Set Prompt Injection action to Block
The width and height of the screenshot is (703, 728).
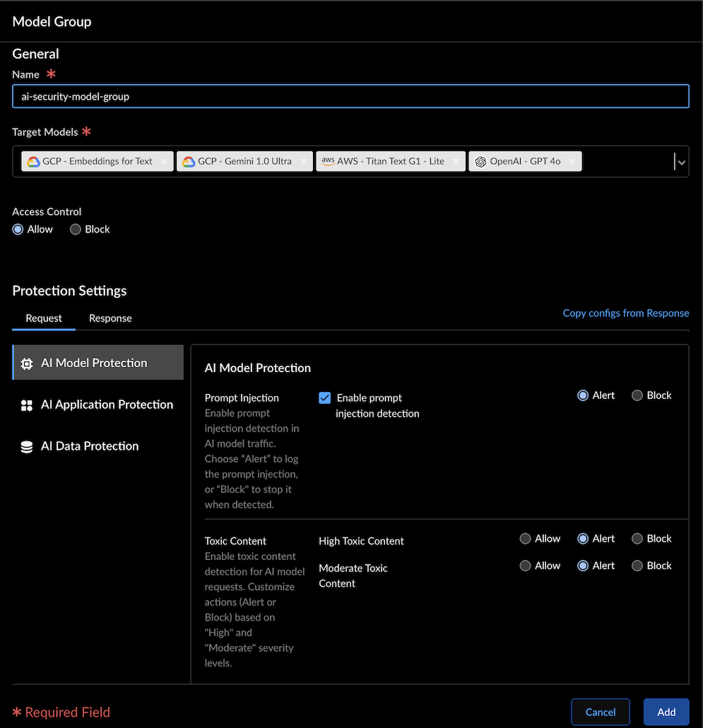point(637,395)
